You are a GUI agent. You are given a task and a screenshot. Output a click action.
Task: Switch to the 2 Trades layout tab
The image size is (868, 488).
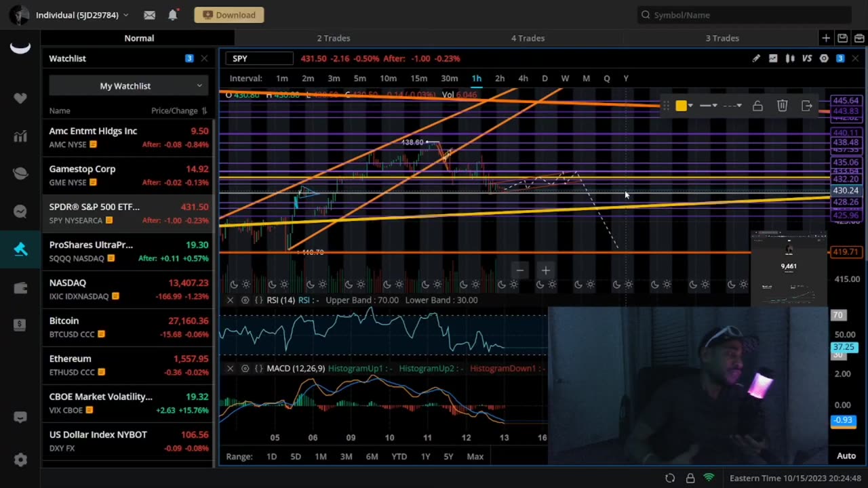coord(333,38)
